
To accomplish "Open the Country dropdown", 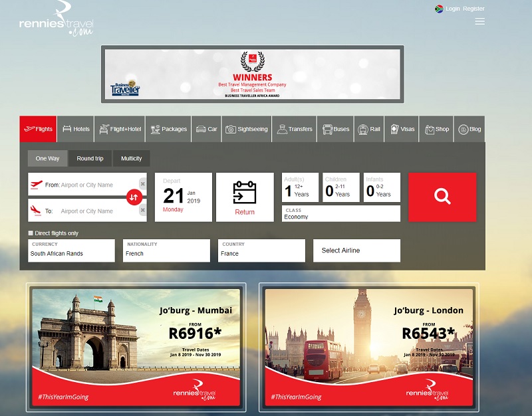I will 261,251.
